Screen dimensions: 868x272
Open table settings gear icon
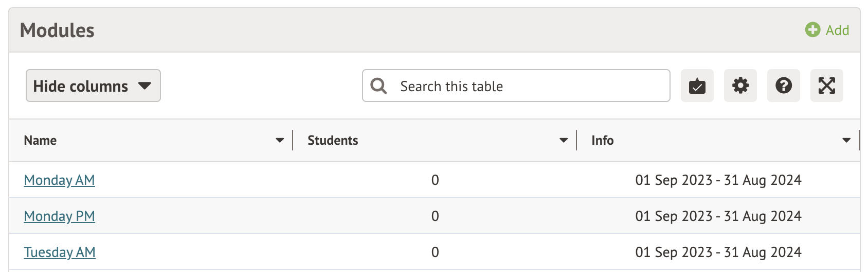[x=740, y=86]
